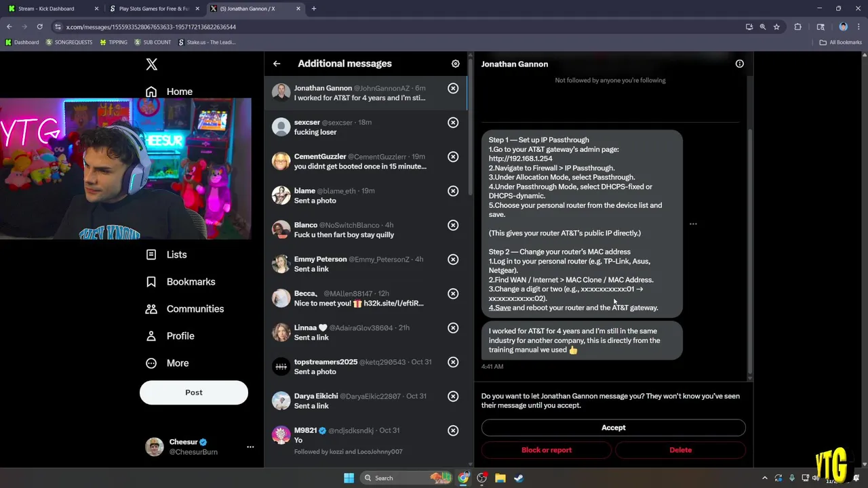Click the browser address bar
The image size is (868, 488).
(x=400, y=26)
